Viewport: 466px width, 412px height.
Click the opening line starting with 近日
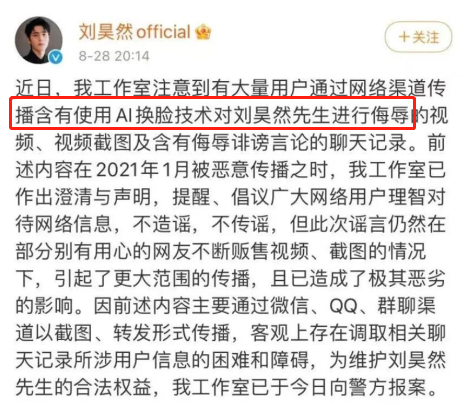[230, 88]
